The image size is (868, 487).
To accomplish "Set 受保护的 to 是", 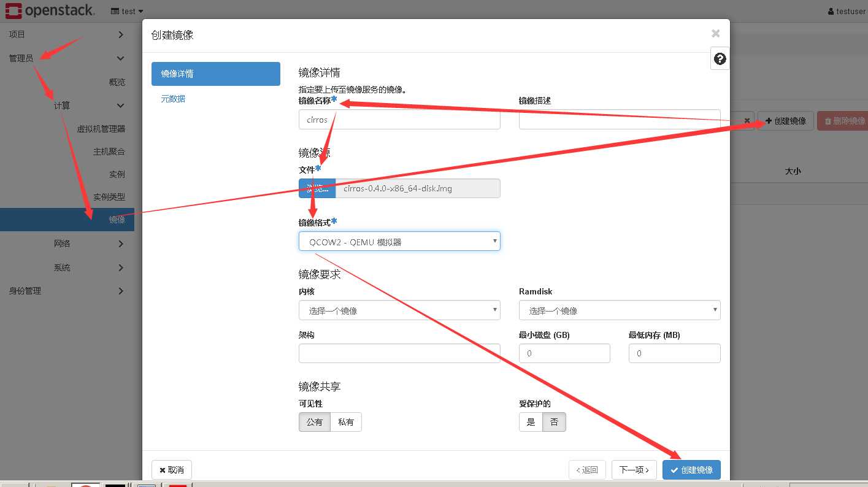I will click(x=531, y=422).
